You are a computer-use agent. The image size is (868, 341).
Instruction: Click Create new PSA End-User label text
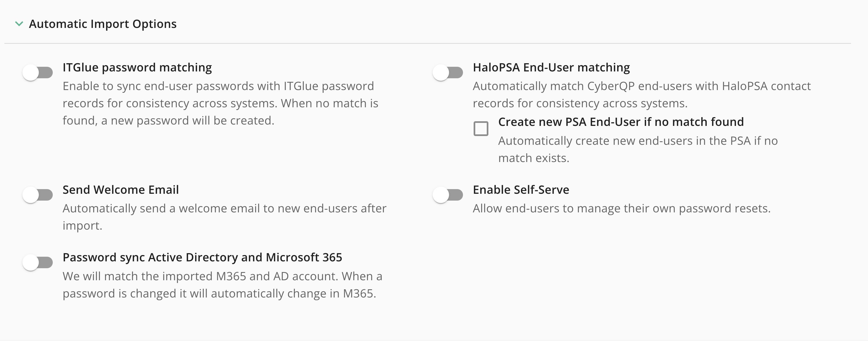click(621, 122)
